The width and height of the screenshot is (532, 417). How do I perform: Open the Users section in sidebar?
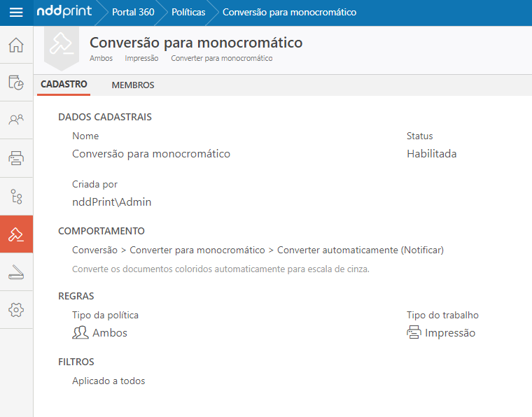click(16, 120)
